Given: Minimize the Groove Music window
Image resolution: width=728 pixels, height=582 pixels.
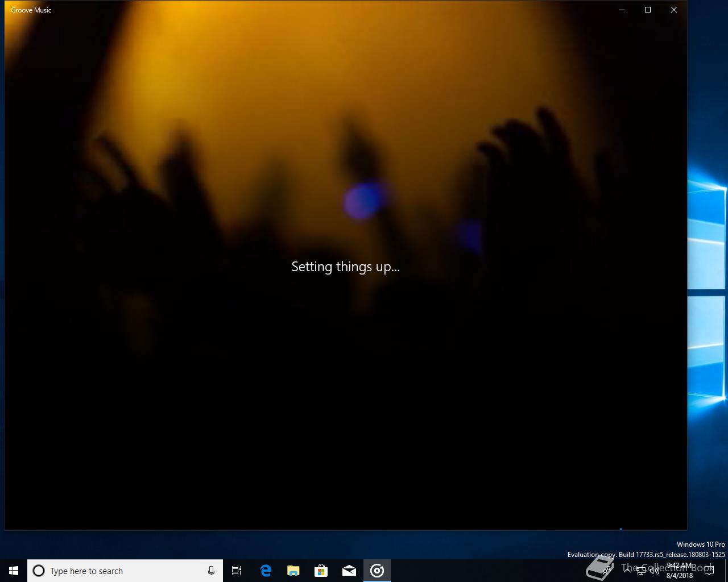Looking at the screenshot, I should 622,10.
